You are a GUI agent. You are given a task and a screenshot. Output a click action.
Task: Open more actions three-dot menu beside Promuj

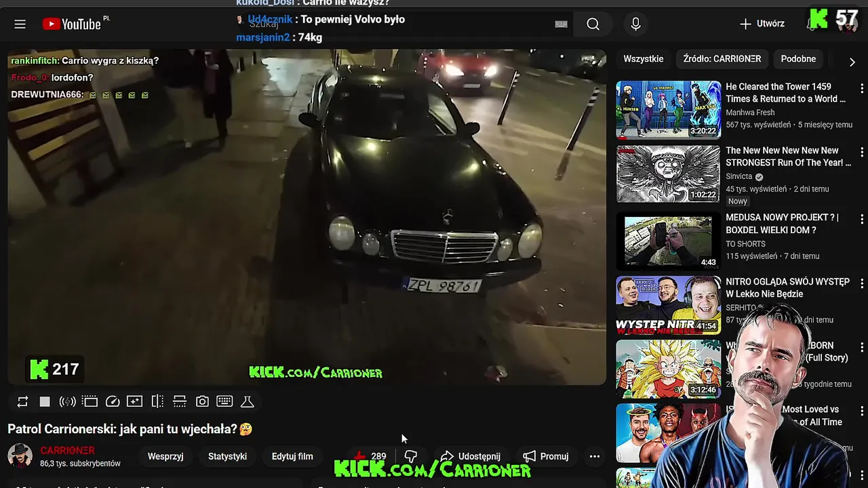tap(594, 456)
